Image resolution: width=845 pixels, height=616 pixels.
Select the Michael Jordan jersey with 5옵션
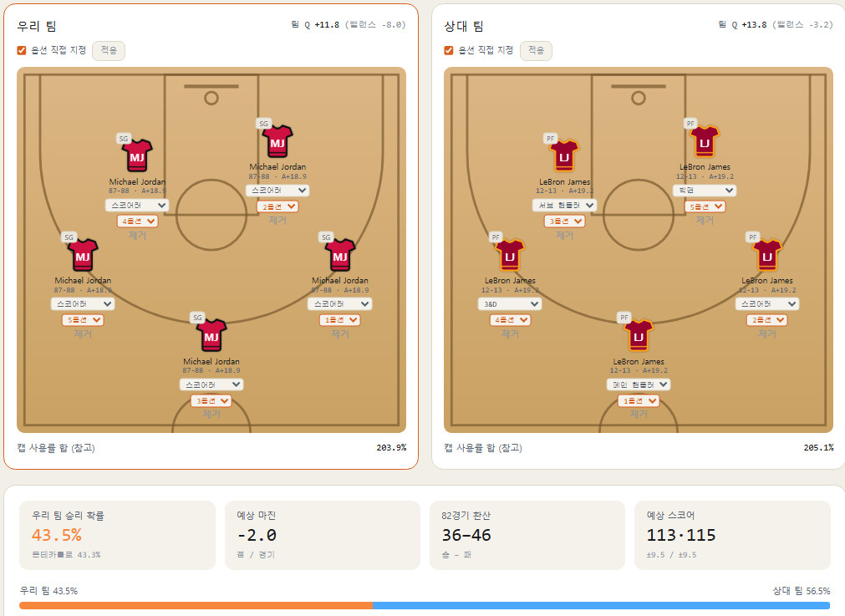pyautogui.click(x=83, y=256)
